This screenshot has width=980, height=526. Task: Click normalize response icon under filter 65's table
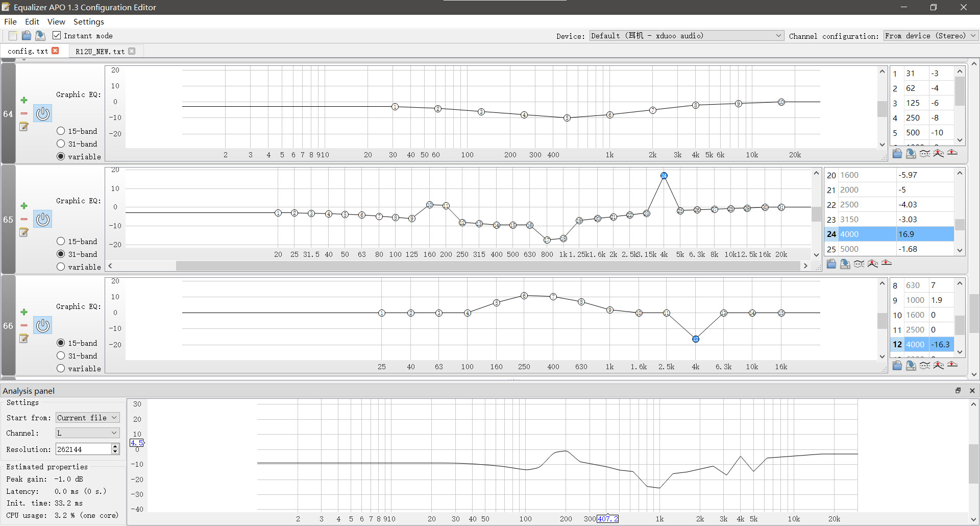pos(873,264)
